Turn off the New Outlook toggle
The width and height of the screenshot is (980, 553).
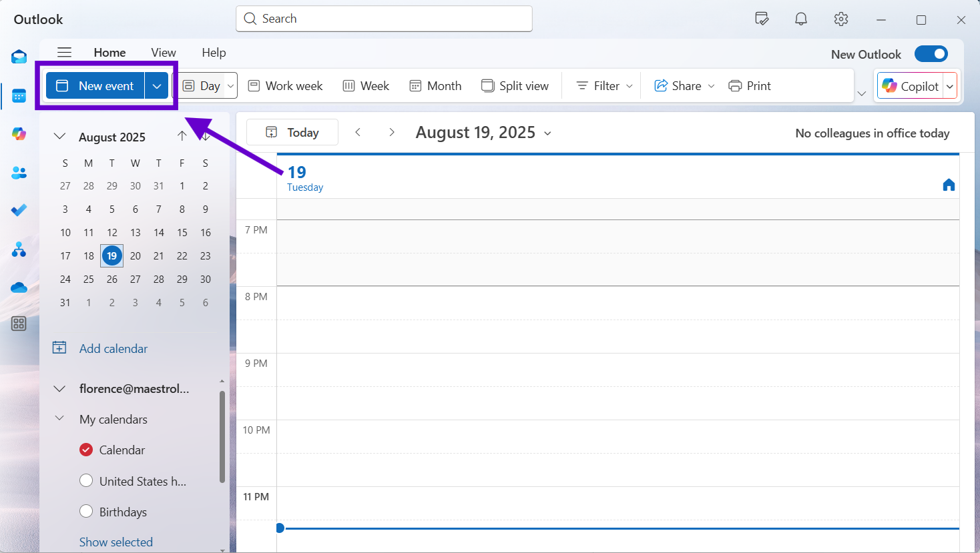pyautogui.click(x=931, y=54)
